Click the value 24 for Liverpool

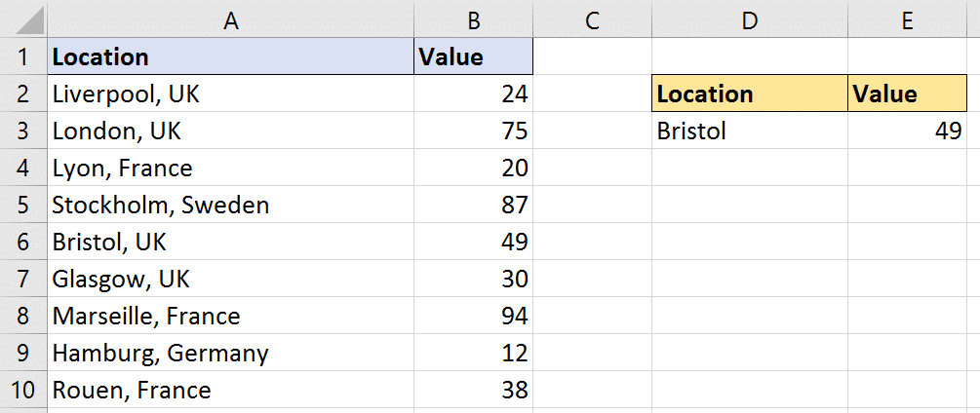pos(474,94)
